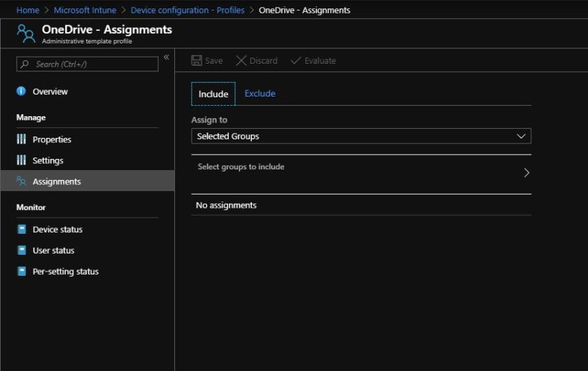Click the Assignments people icon in sidebar
Image resolution: width=588 pixels, height=371 pixels.
22,181
